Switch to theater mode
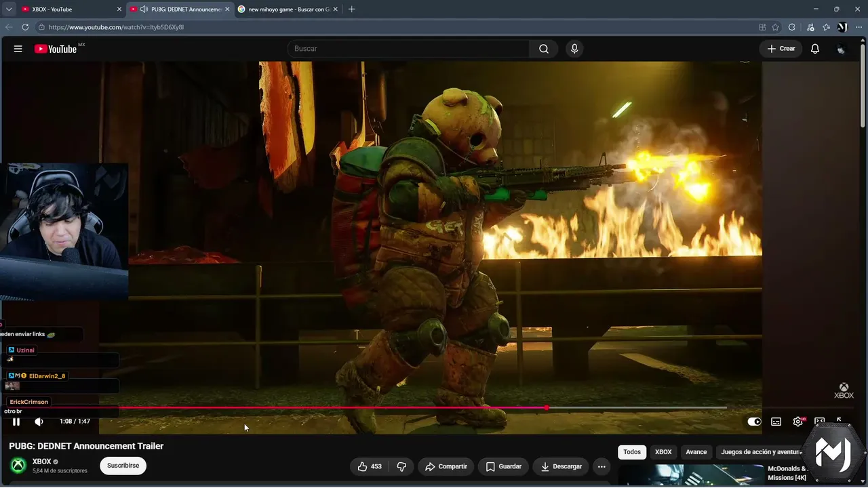Image resolution: width=868 pixels, height=488 pixels. pos(819,422)
